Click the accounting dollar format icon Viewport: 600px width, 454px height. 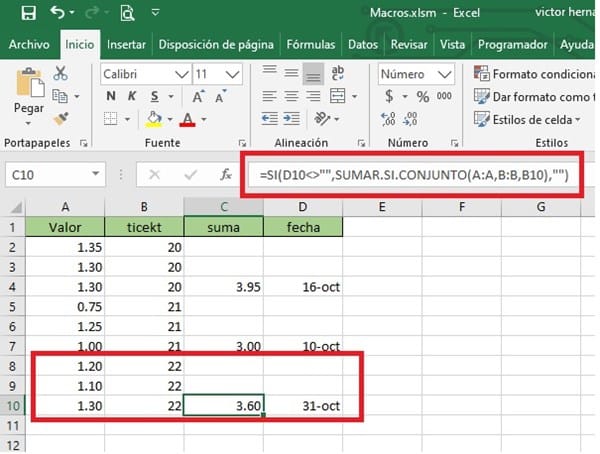coord(389,96)
